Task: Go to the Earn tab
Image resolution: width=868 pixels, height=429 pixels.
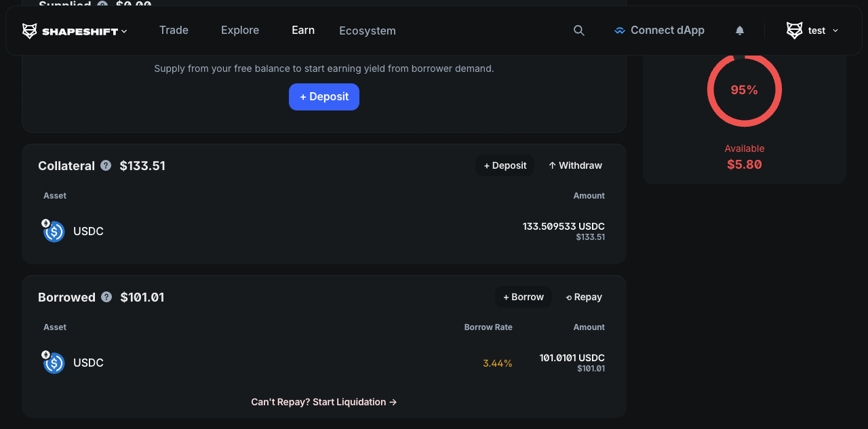Action: click(303, 30)
